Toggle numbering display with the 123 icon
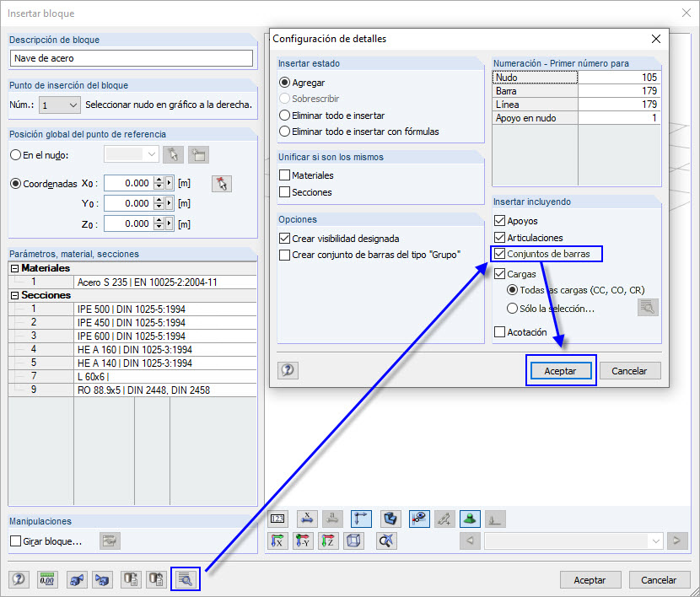The width and height of the screenshot is (700, 597). [x=277, y=519]
